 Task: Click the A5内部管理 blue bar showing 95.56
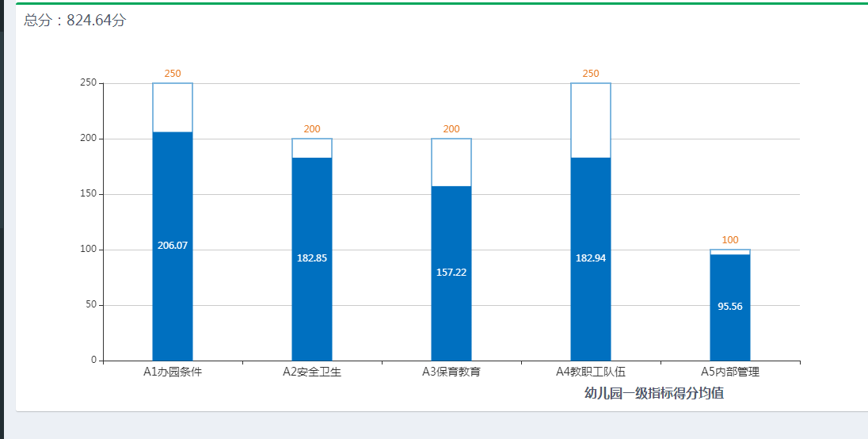pyautogui.click(x=730, y=307)
